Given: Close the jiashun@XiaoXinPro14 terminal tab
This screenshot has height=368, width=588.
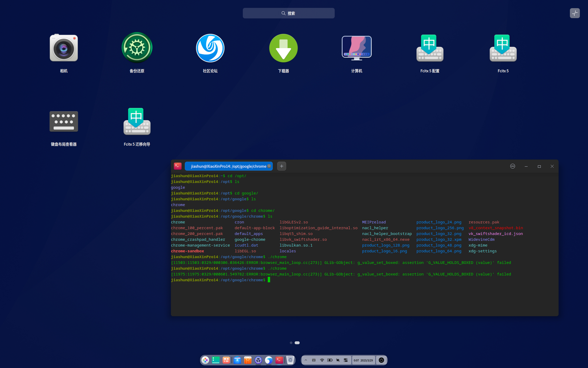Looking at the screenshot, I should [x=269, y=166].
